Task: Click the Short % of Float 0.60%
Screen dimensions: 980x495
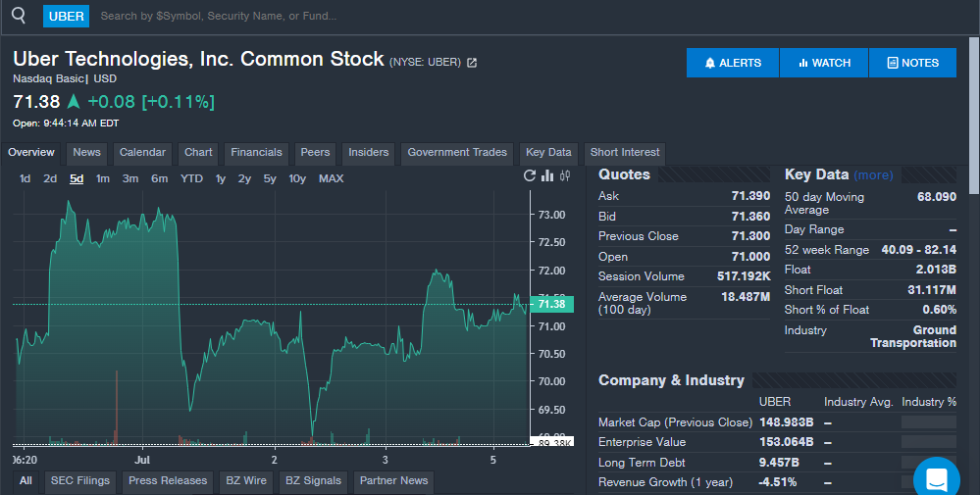Action: (x=940, y=310)
